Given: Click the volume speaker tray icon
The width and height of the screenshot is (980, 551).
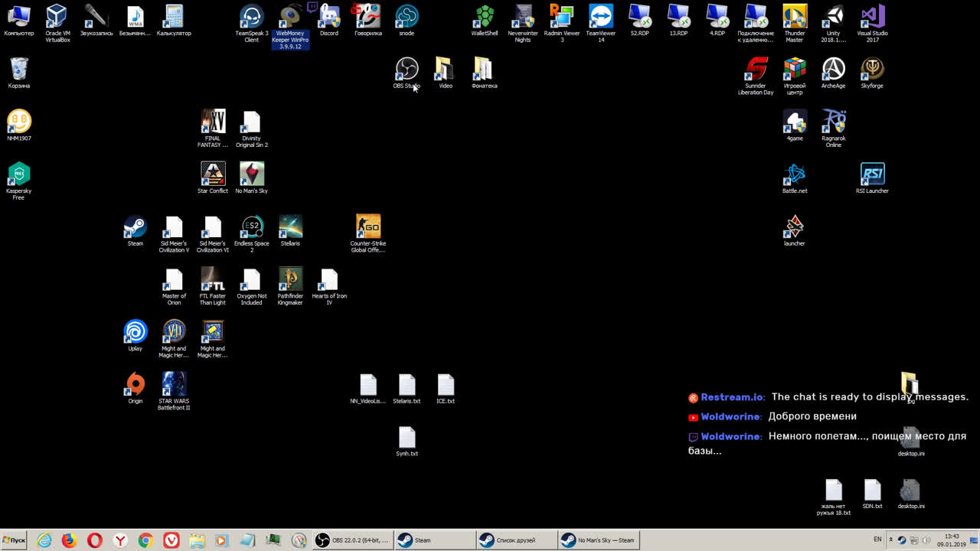Looking at the screenshot, I should coord(927,540).
